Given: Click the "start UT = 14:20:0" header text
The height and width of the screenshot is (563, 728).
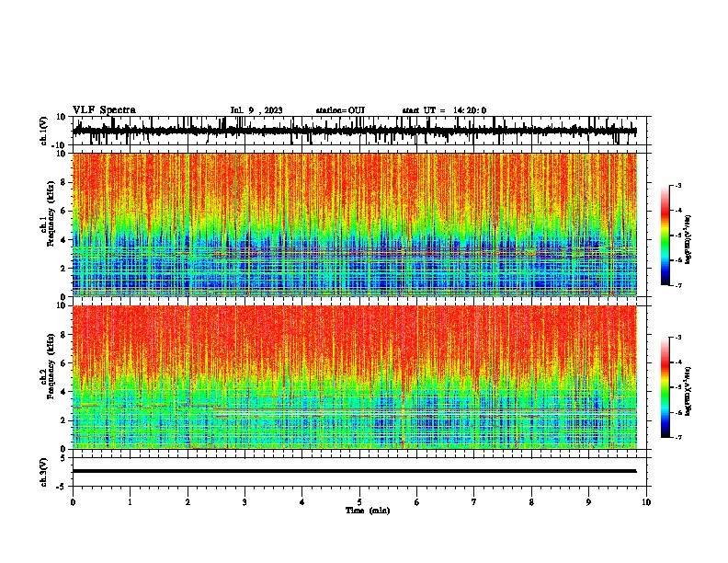Looking at the screenshot, I should click(x=444, y=110).
